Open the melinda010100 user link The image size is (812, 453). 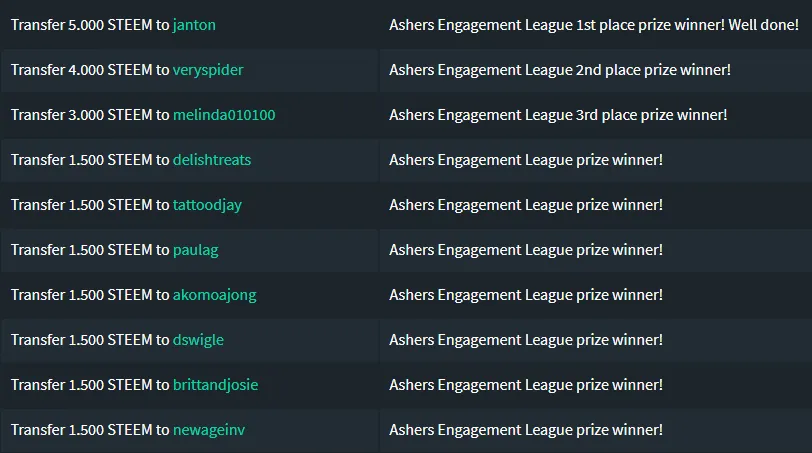224,115
